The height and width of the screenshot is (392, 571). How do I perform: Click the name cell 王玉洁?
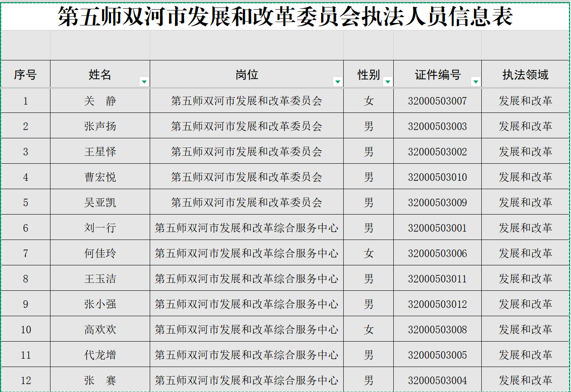(x=100, y=279)
